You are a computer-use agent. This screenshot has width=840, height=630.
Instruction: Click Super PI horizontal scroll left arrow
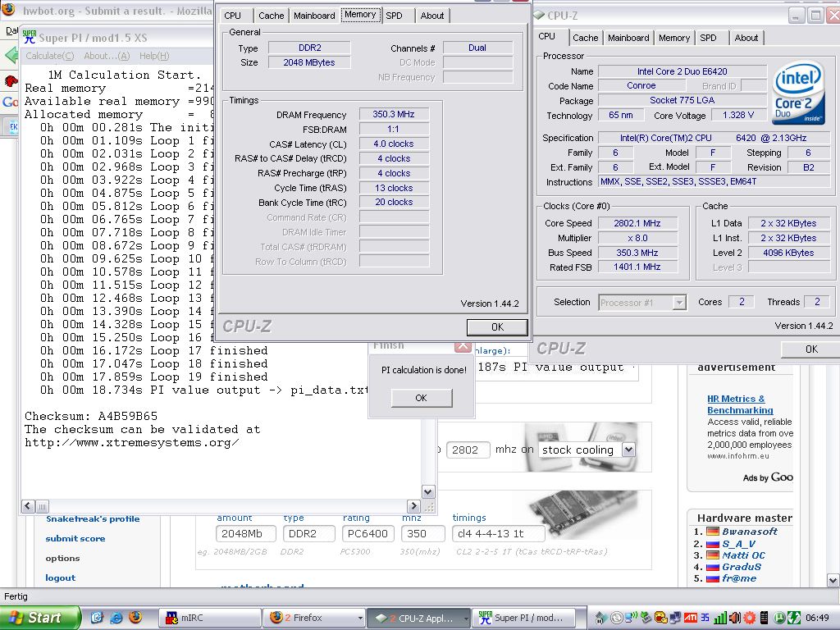pyautogui.click(x=29, y=505)
